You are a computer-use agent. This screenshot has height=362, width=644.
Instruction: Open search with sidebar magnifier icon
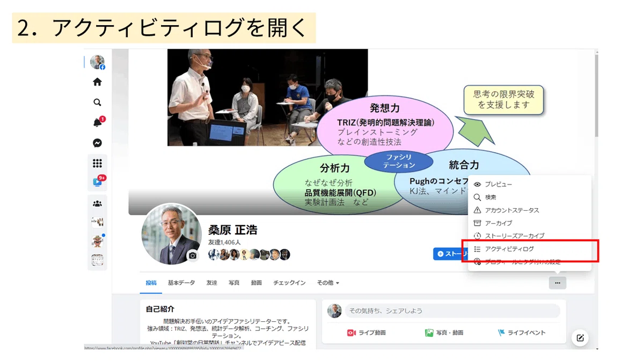(x=97, y=102)
